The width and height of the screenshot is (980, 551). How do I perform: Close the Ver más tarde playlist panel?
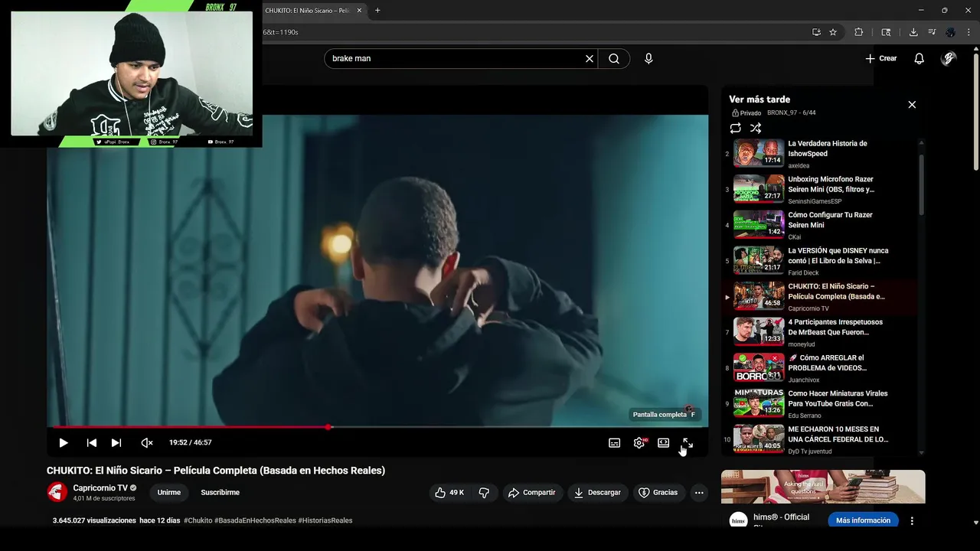point(912,104)
